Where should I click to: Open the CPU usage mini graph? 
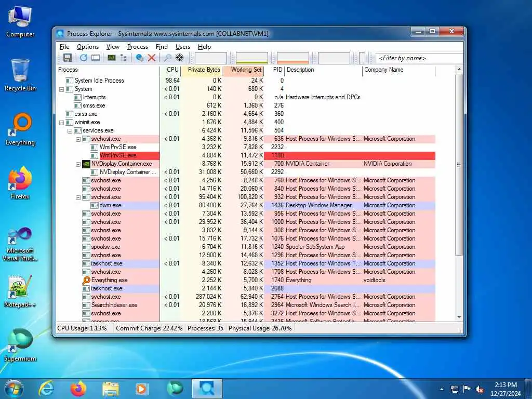(x=211, y=58)
